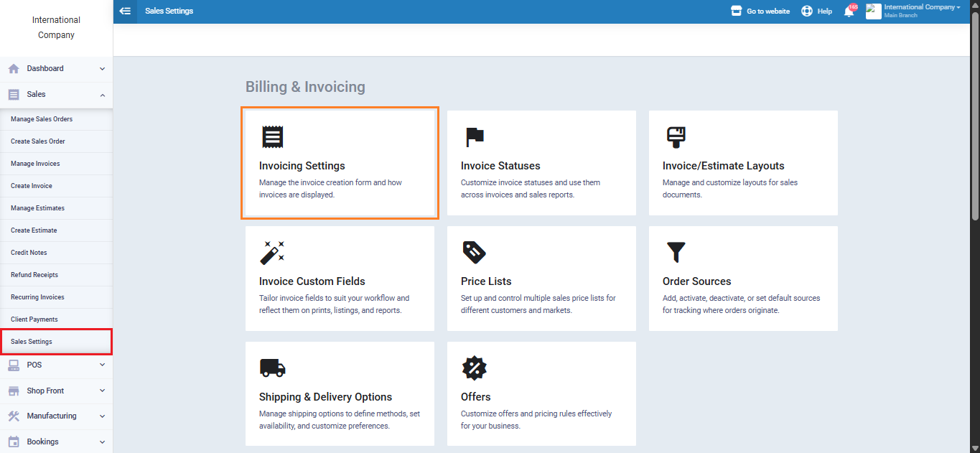
Task: Expand the Manufacturing sidebar section
Action: (56, 416)
